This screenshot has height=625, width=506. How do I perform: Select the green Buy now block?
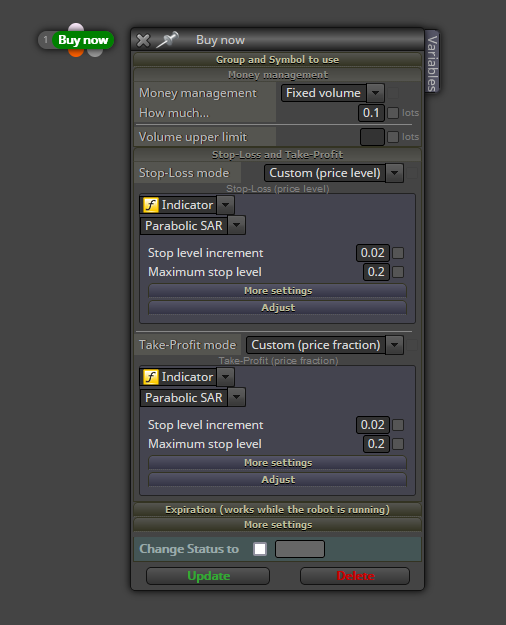(83, 40)
